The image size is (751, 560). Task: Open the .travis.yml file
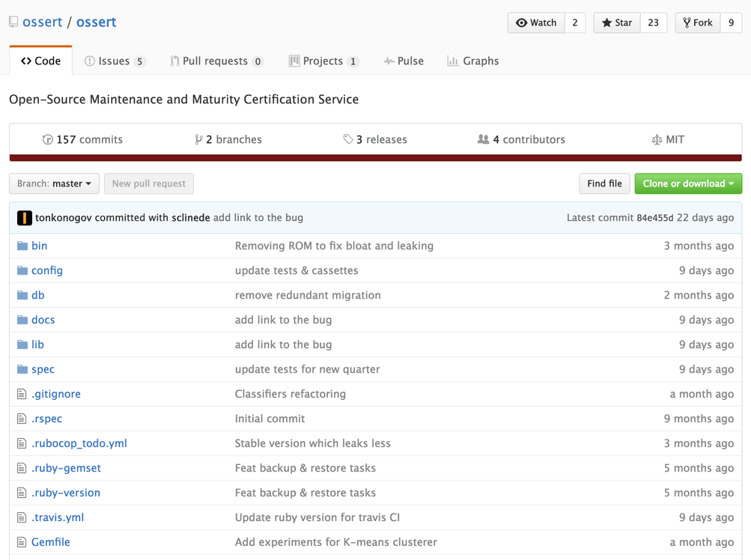pos(58,517)
